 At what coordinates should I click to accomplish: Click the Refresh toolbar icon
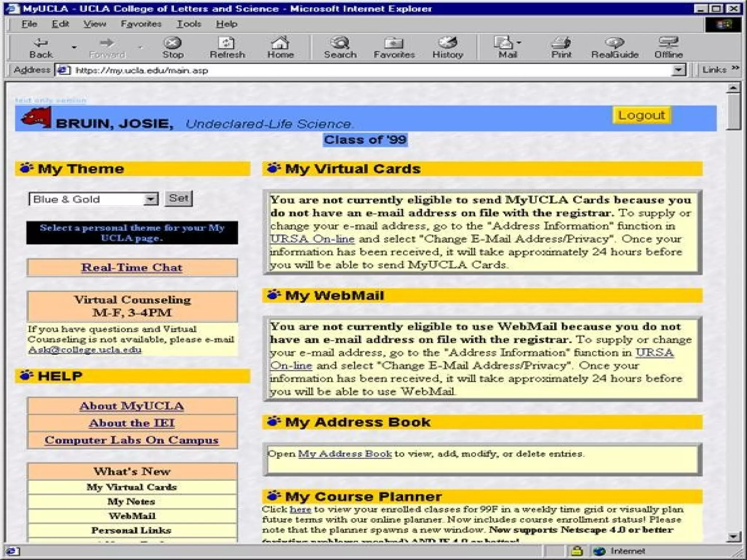tap(227, 47)
